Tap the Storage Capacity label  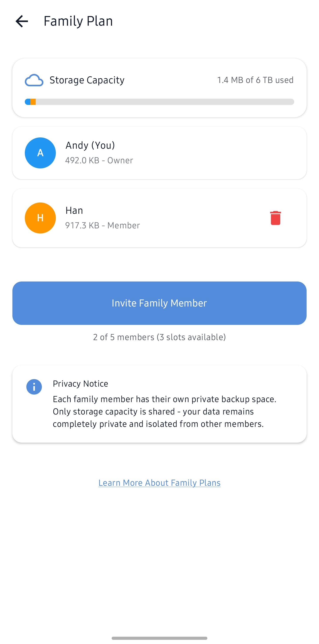tap(87, 80)
